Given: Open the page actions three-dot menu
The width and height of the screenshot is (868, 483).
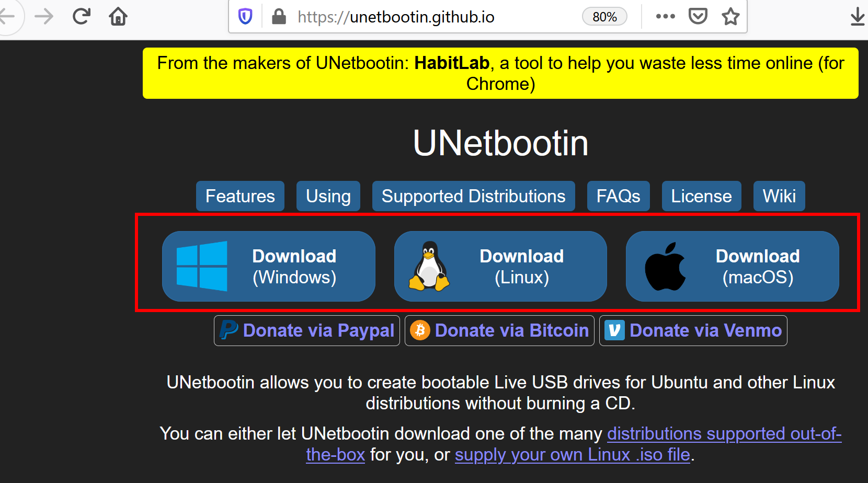Looking at the screenshot, I should pyautogui.click(x=665, y=17).
